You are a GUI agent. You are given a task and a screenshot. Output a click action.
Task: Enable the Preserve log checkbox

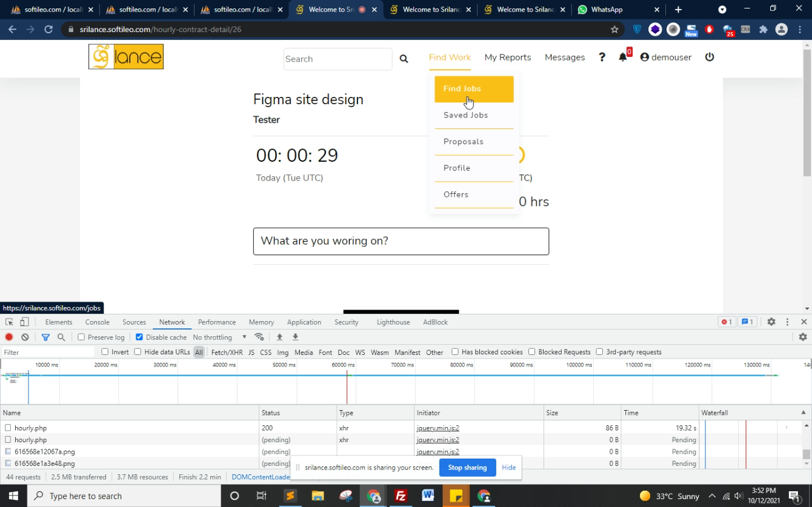81,337
